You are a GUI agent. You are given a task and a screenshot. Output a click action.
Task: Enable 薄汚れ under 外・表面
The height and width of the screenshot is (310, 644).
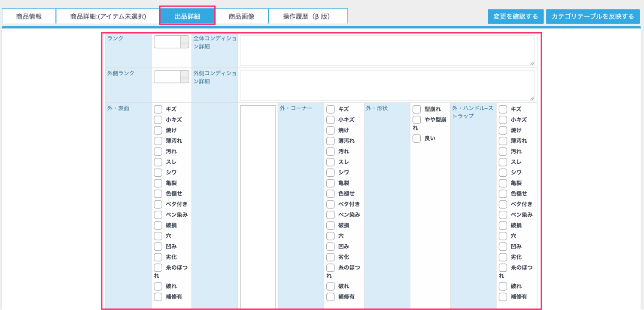(x=158, y=141)
